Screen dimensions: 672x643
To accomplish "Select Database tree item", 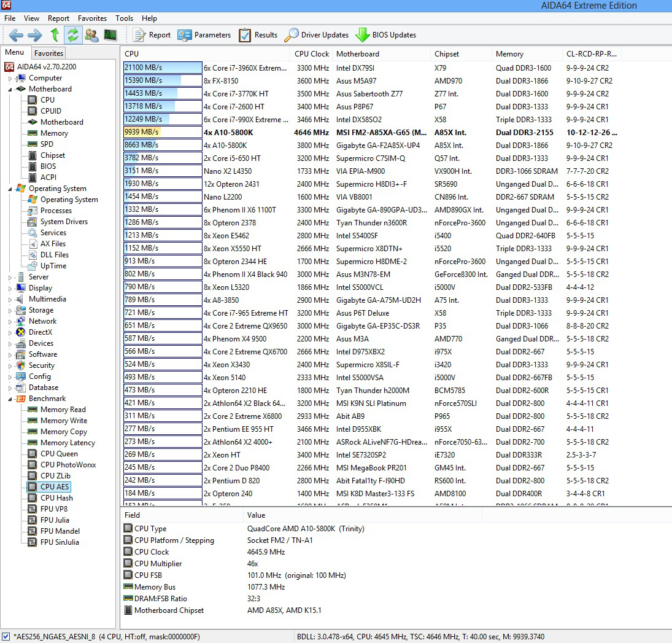I will pyautogui.click(x=44, y=388).
